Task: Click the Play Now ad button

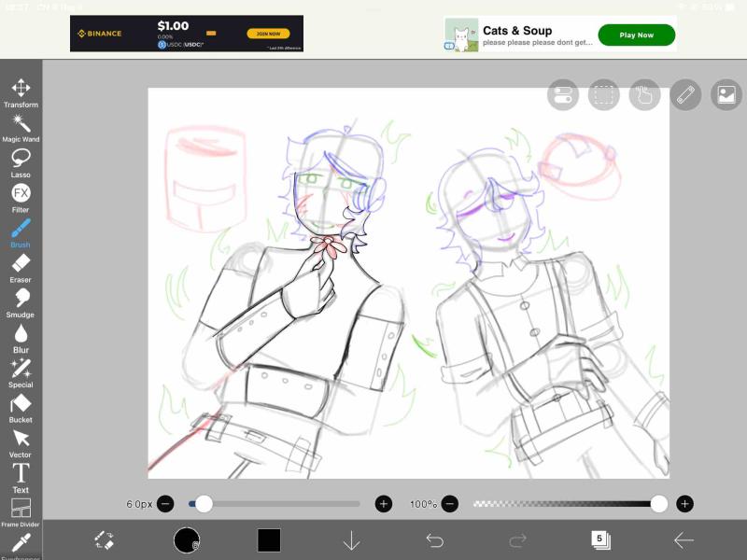Action: coord(636,35)
